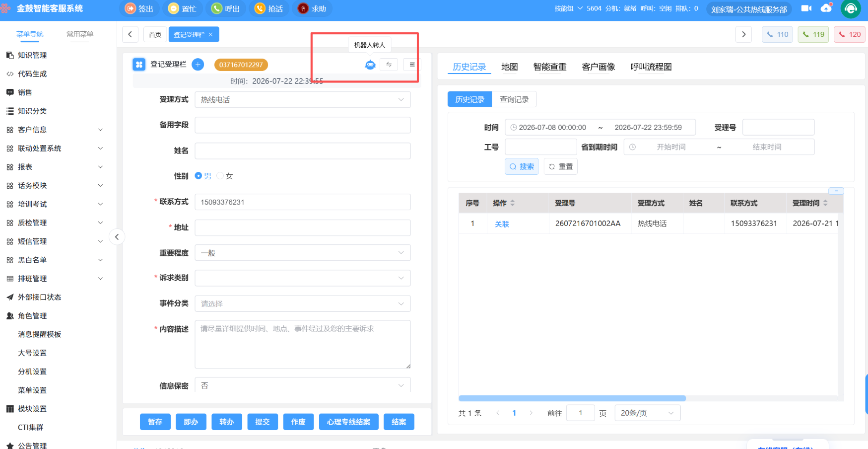Focus the 姓名 input field

tap(303, 151)
